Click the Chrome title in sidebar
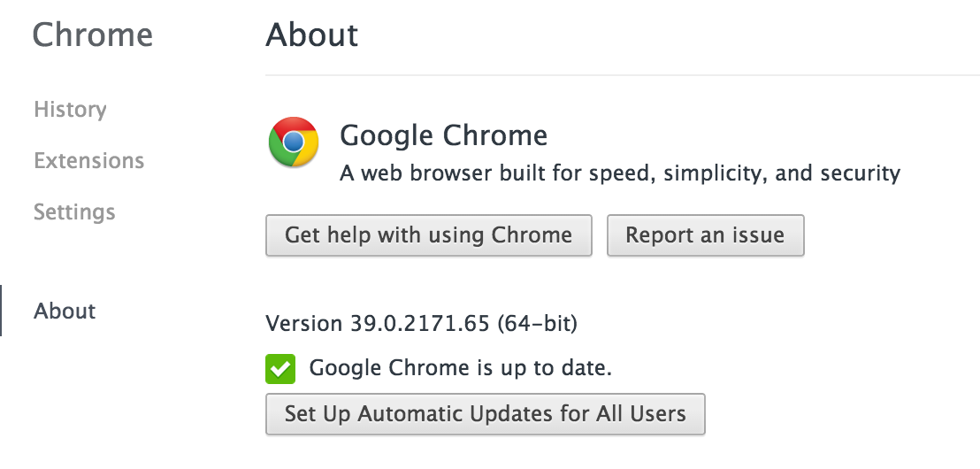Viewport: 980px width, 469px height. (x=92, y=35)
